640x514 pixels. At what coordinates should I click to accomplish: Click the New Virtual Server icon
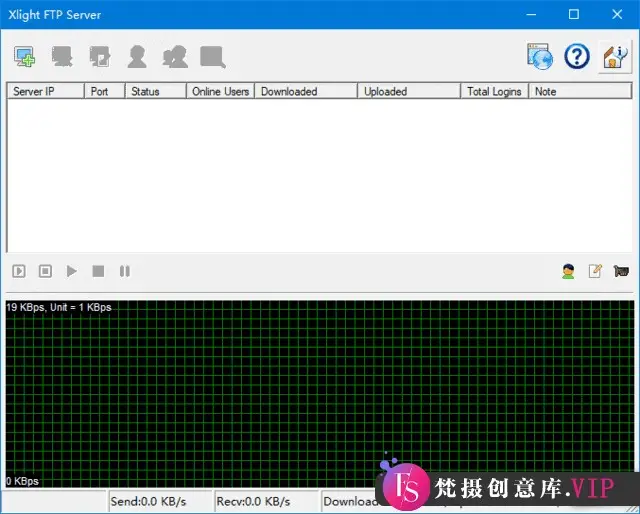(24, 56)
